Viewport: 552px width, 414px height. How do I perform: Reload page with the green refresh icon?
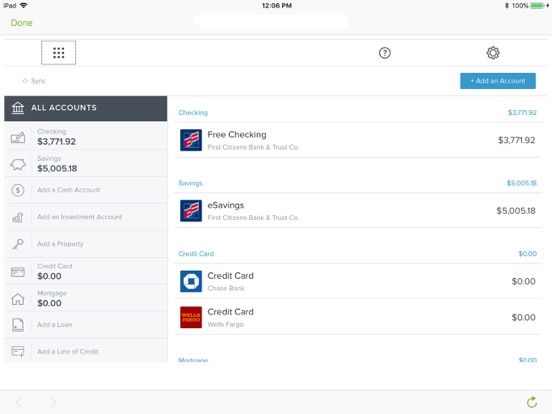532,402
